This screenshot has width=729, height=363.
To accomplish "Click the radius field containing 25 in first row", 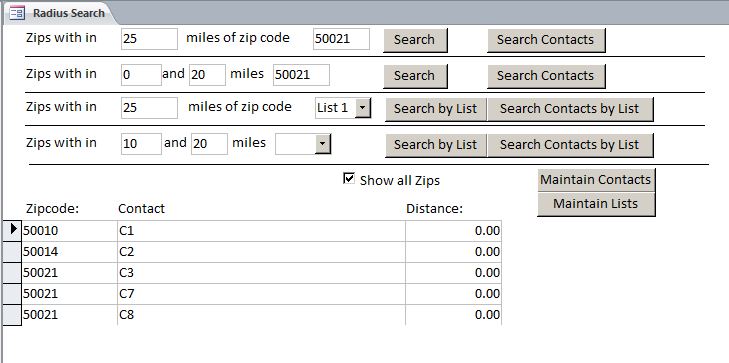I will (x=149, y=39).
